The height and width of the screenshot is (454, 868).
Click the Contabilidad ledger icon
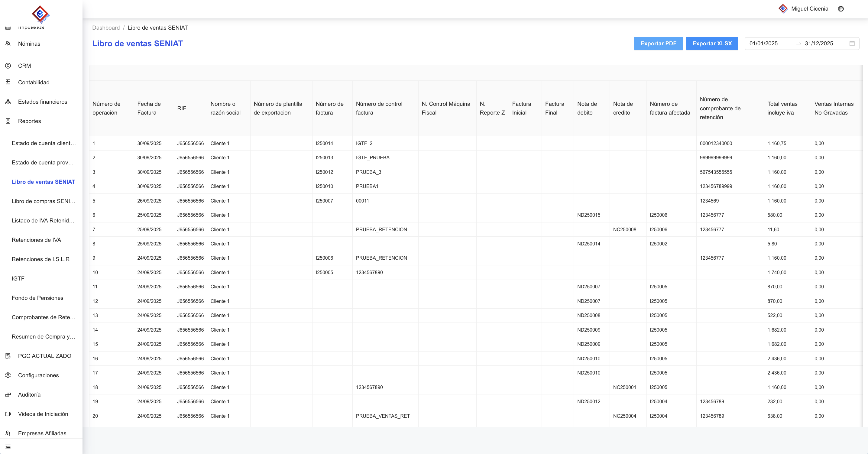[x=8, y=82]
